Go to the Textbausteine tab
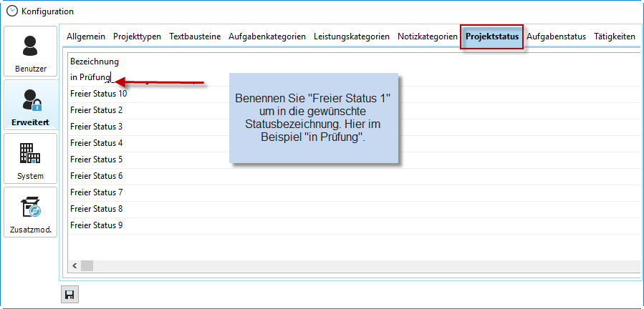Image resolution: width=644 pixels, height=309 pixels. pyautogui.click(x=195, y=36)
